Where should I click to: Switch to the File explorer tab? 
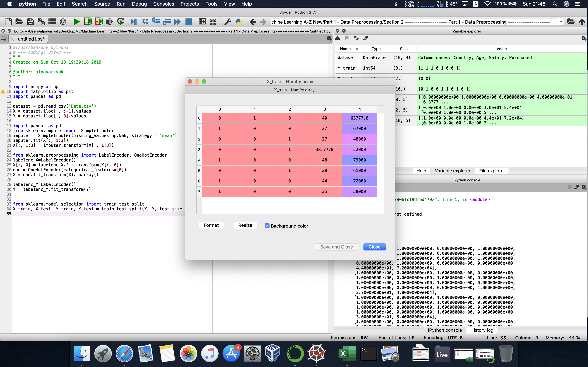(492, 171)
